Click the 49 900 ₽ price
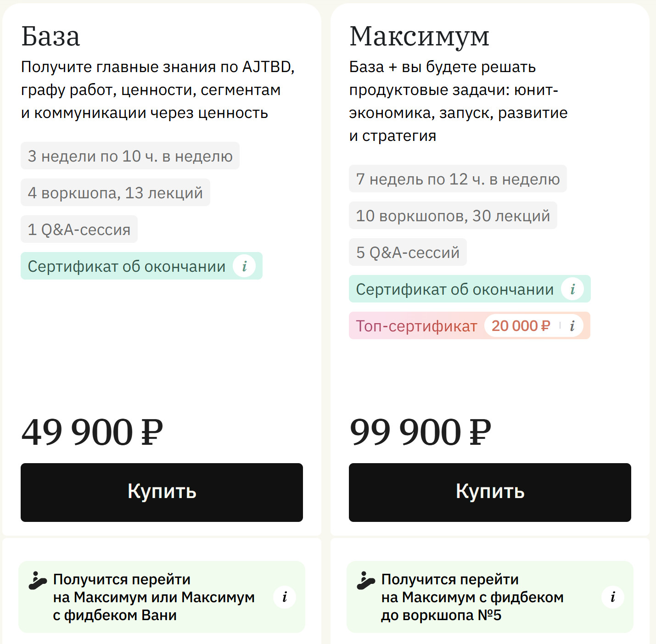Image resolution: width=656 pixels, height=644 pixels. pyautogui.click(x=92, y=432)
